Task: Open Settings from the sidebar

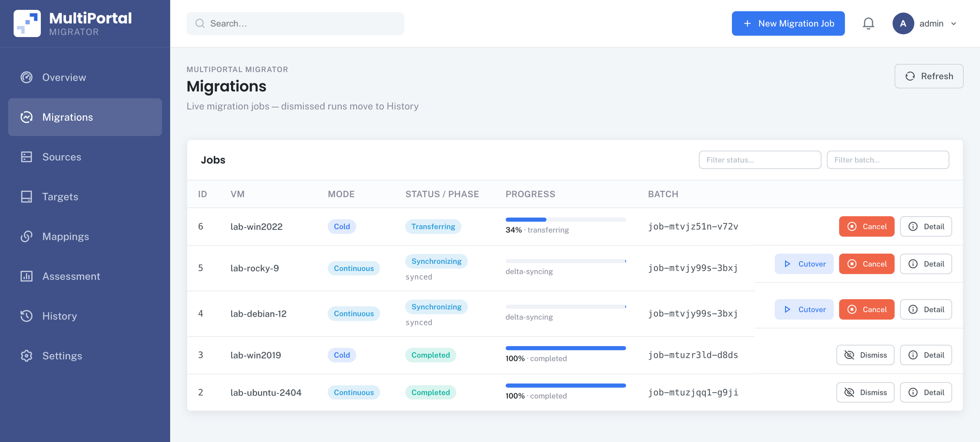Action: tap(85, 356)
